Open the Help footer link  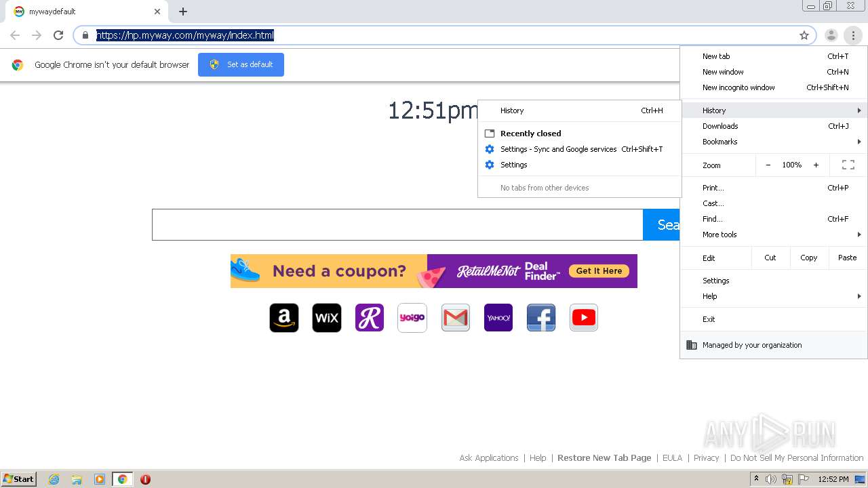click(x=538, y=458)
